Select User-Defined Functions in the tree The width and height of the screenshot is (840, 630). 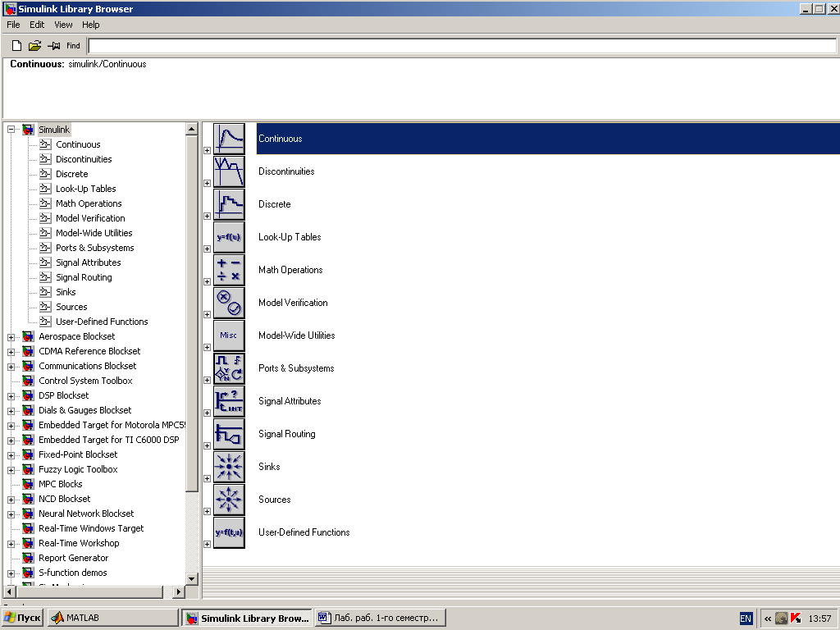click(x=102, y=322)
